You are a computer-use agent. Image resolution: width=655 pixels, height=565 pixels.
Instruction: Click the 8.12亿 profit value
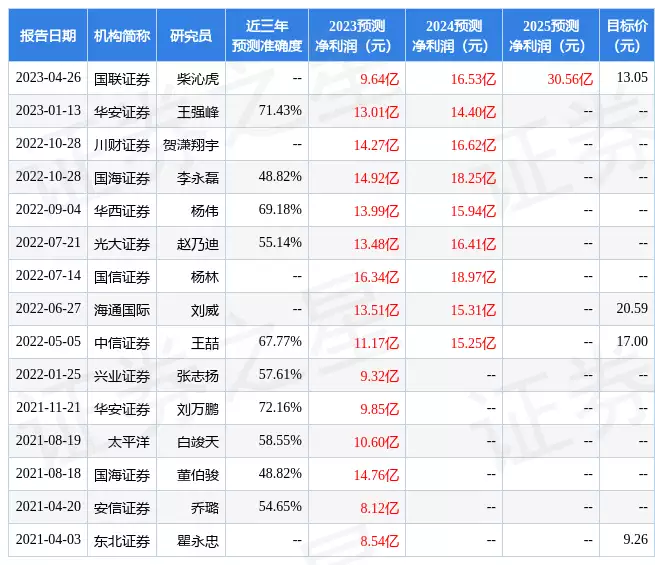tap(379, 508)
